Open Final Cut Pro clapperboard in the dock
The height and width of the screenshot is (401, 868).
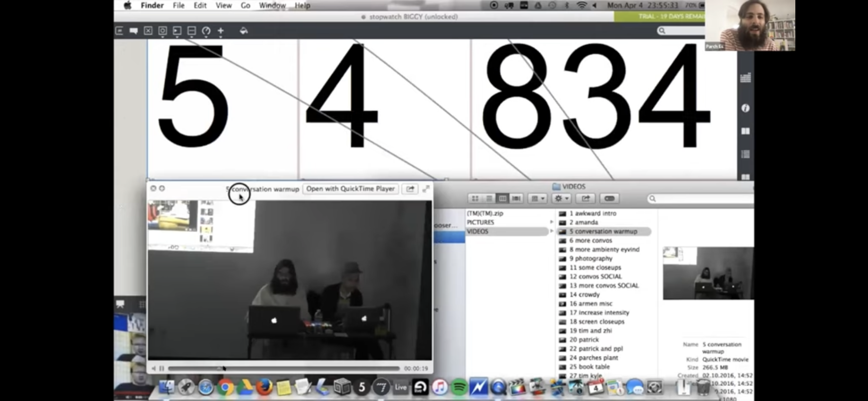(518, 387)
